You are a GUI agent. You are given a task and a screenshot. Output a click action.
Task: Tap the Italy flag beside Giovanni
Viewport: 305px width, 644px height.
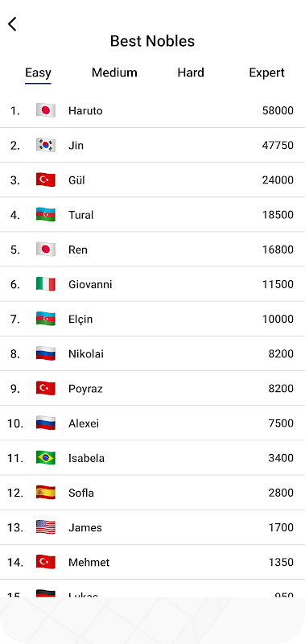[46, 284]
